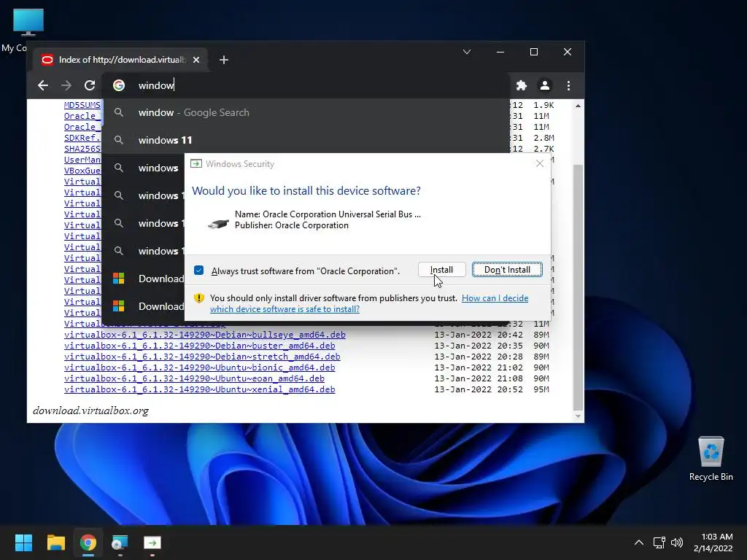Screen dimensions: 747x560
Task: Click the installer disc taskbar icon
Action: (x=120, y=542)
